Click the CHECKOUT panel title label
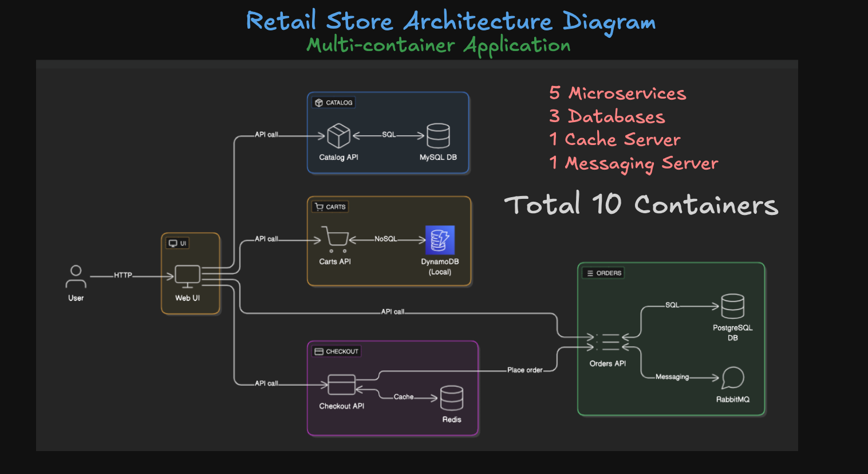The width and height of the screenshot is (868, 474). 336,351
